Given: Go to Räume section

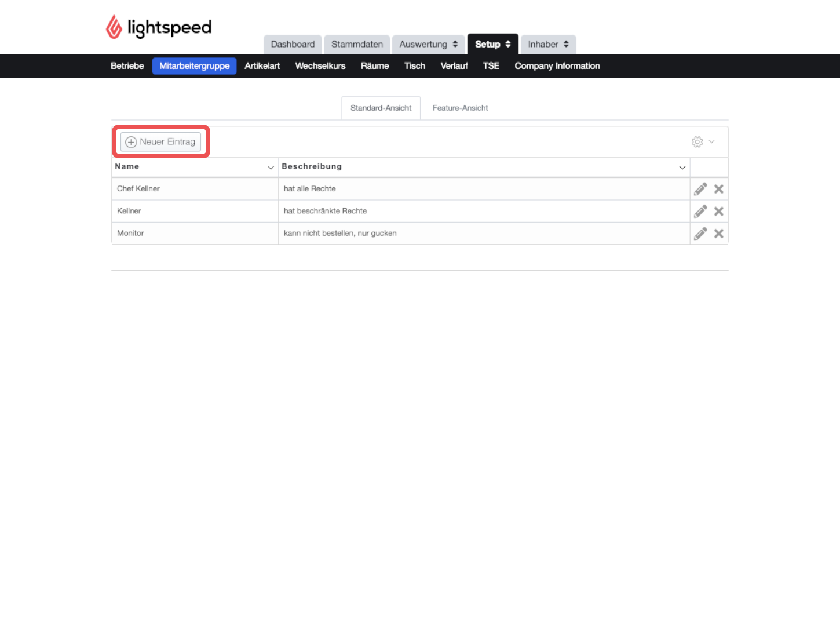Looking at the screenshot, I should tap(375, 66).
